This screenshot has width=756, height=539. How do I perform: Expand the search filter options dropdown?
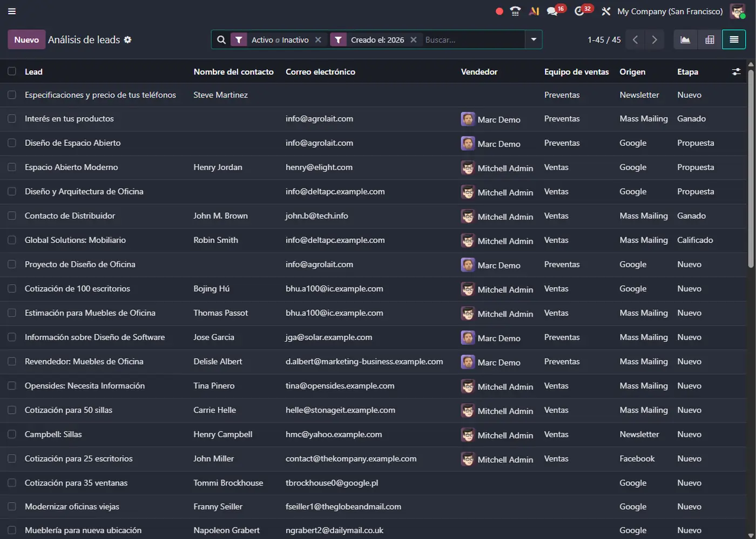(534, 40)
